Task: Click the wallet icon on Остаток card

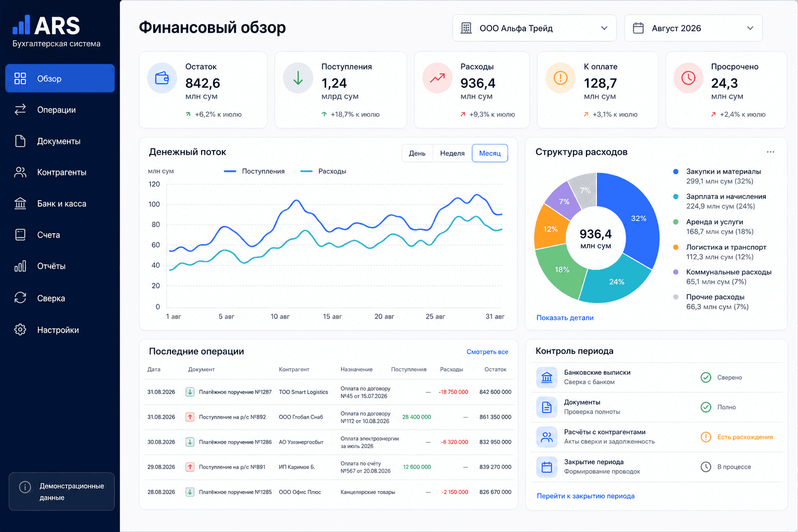Action: (x=163, y=78)
